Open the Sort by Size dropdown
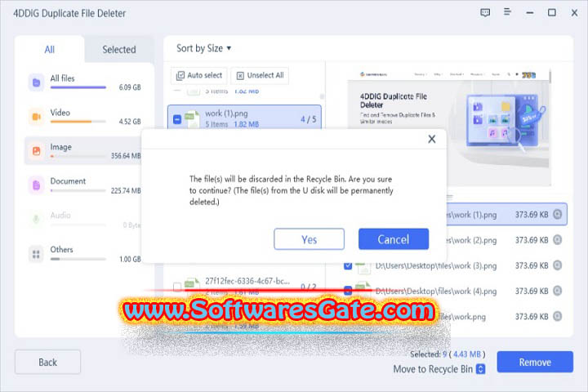Screen dimensions: 588x392 203,48
